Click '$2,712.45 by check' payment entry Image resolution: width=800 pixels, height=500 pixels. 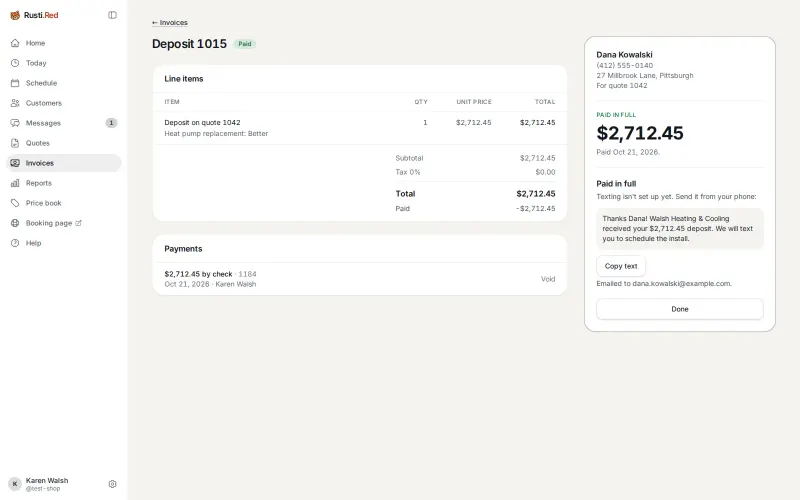coord(198,274)
